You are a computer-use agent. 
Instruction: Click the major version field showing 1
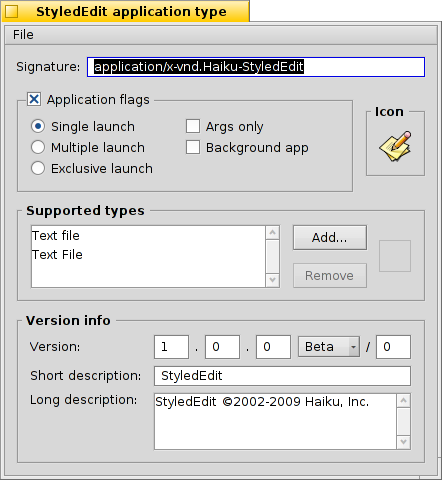(x=172, y=347)
